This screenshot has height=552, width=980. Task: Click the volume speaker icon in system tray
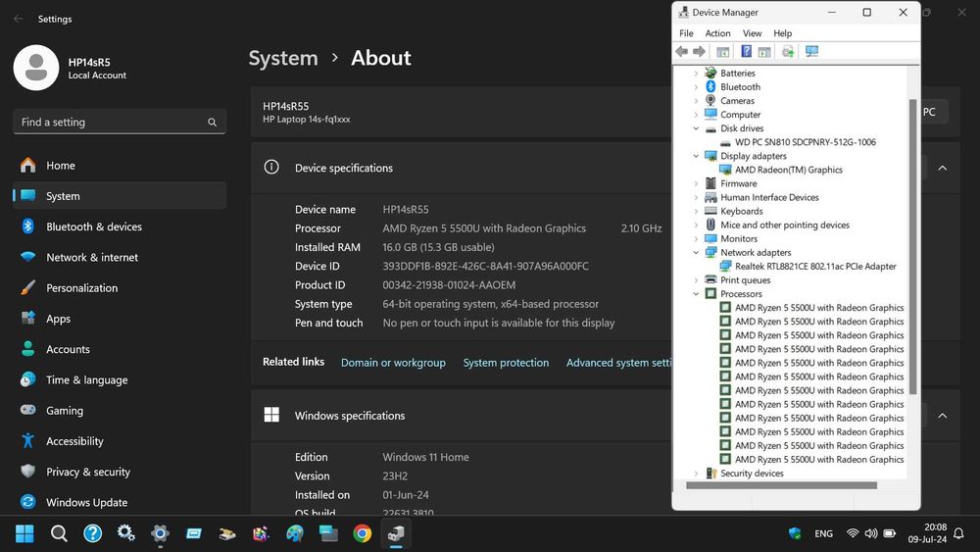click(x=870, y=533)
